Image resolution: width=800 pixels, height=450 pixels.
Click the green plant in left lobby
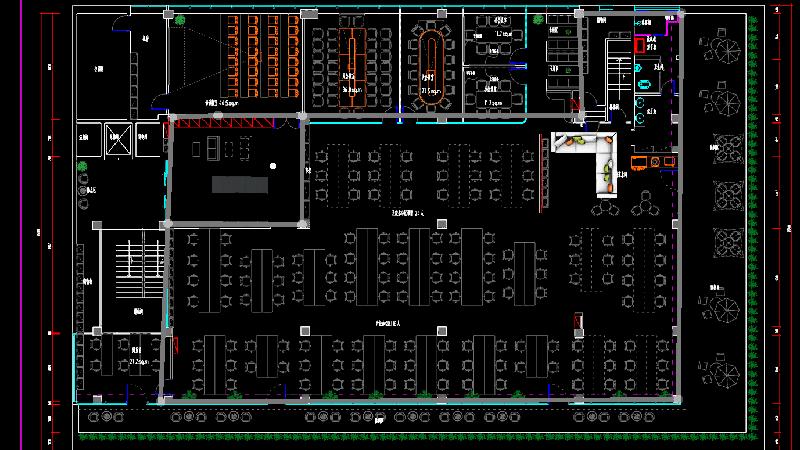tap(82, 168)
